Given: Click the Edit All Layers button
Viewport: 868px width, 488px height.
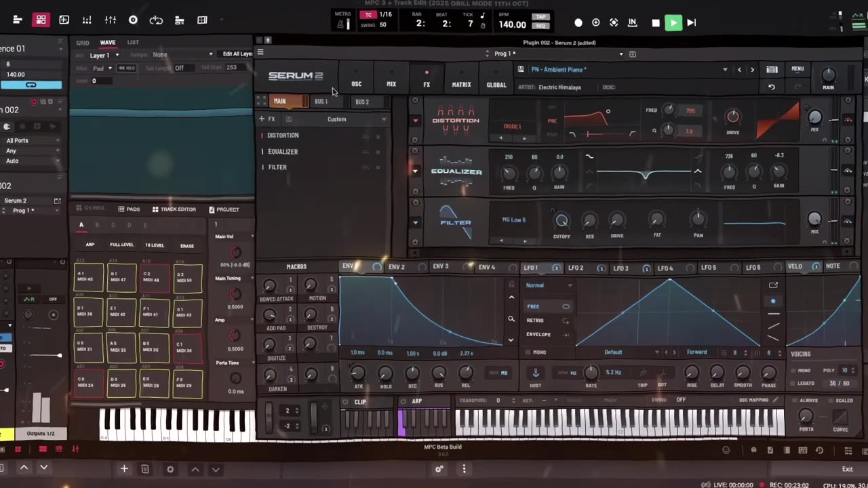Looking at the screenshot, I should [x=237, y=54].
